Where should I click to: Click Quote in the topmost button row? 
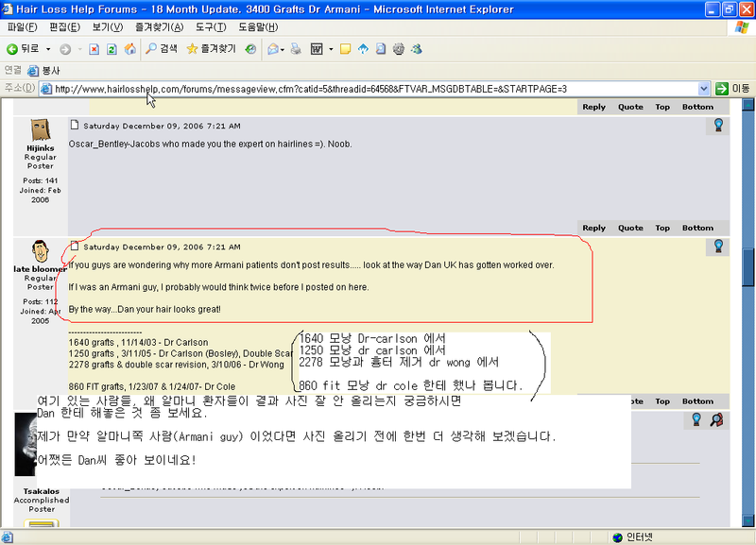coord(630,107)
